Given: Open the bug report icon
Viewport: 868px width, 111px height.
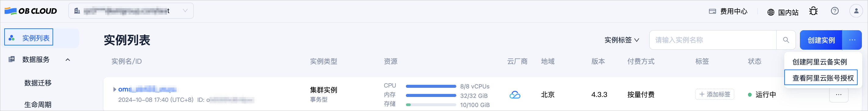Looking at the screenshot, I should 813,11.
